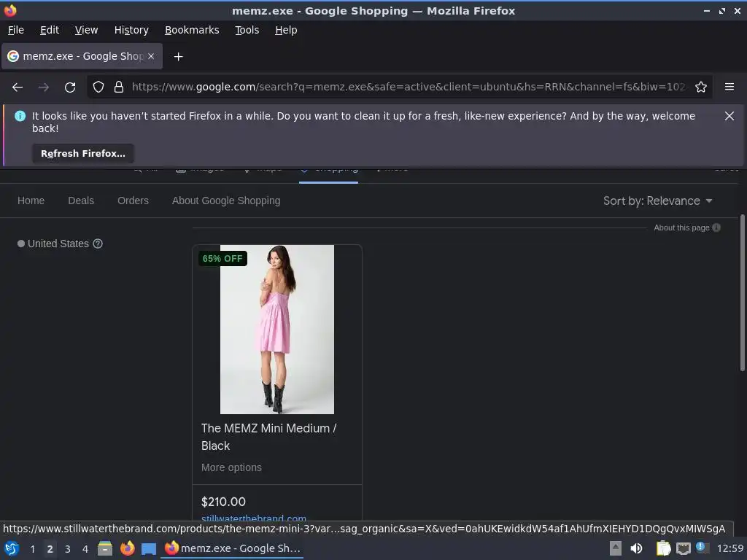Click the forward navigation arrow
The height and width of the screenshot is (560, 747).
tap(44, 87)
